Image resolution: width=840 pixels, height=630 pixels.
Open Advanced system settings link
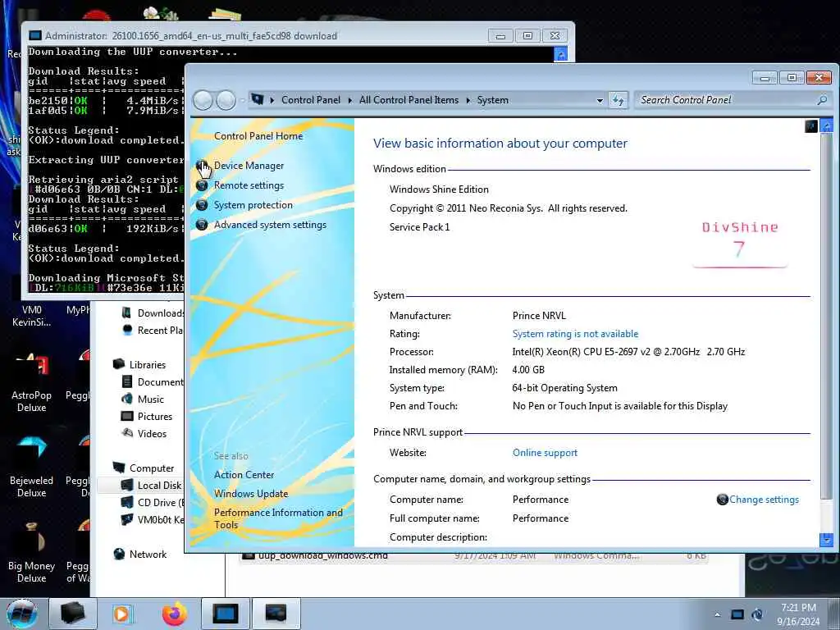(x=270, y=225)
